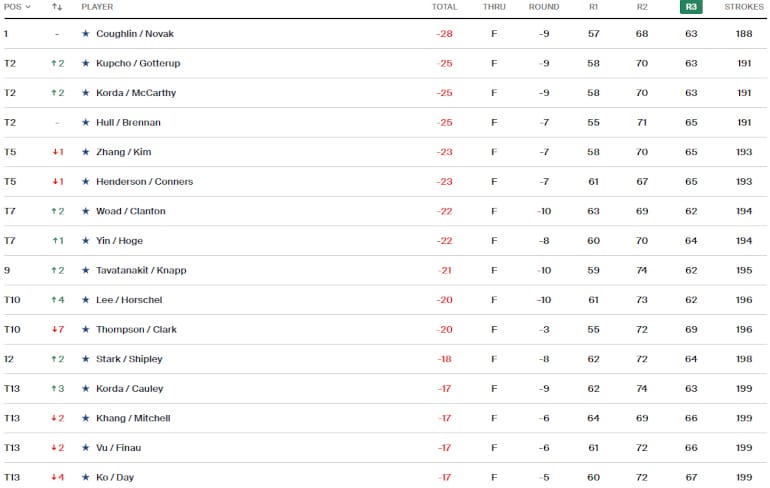Toggle favorite star for Lee / Horschel
Screen dimensions: 770x488
tap(86, 300)
